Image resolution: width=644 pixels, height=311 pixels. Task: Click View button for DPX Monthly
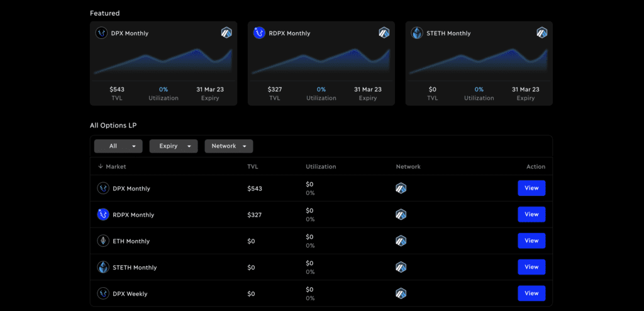click(531, 188)
